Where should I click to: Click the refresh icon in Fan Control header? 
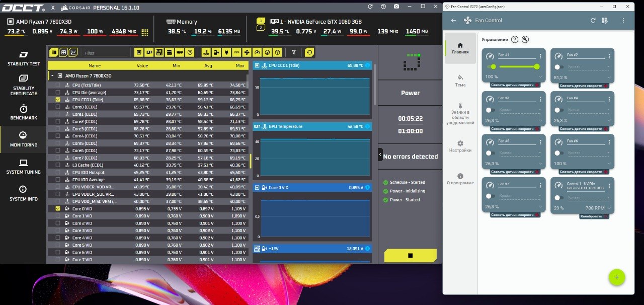pos(593,21)
